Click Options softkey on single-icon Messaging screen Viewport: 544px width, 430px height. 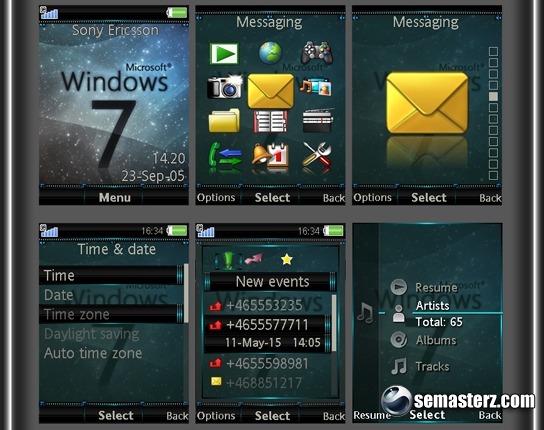(x=372, y=197)
